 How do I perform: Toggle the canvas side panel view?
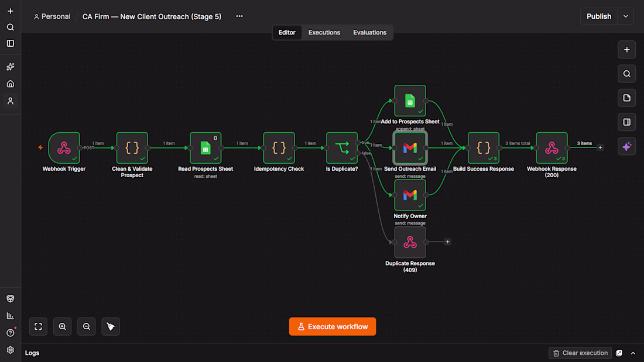[627, 122]
